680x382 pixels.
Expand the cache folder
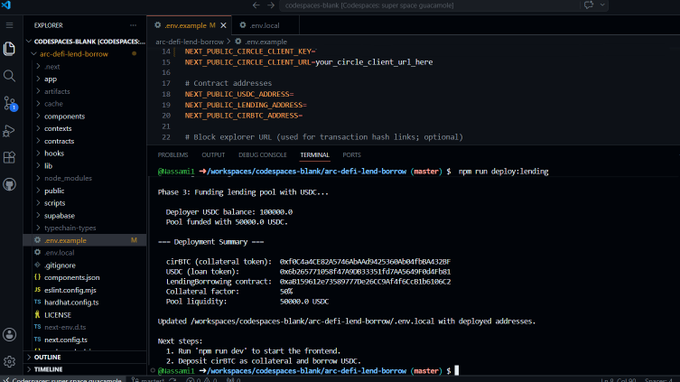click(85, 104)
